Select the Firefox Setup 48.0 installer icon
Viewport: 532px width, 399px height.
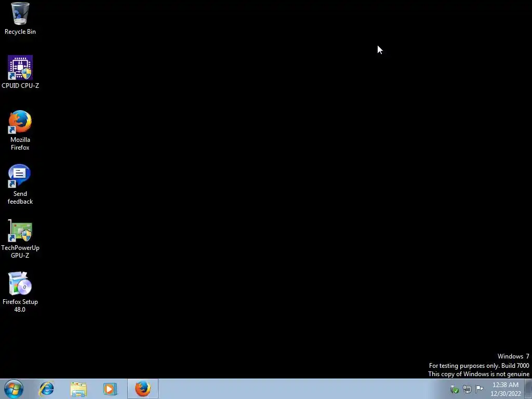(20, 292)
